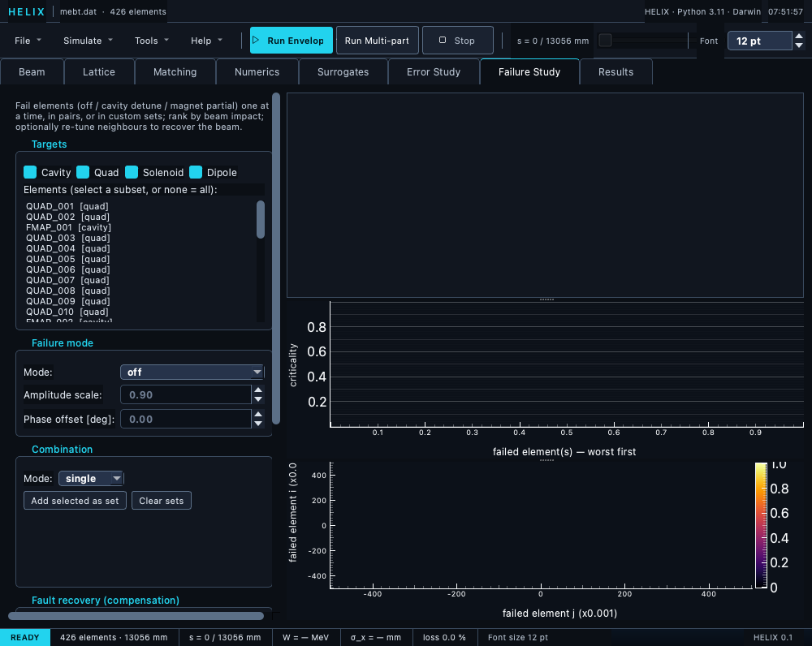Click Add selected as set button
The width and height of the screenshot is (812, 646).
[x=75, y=501]
